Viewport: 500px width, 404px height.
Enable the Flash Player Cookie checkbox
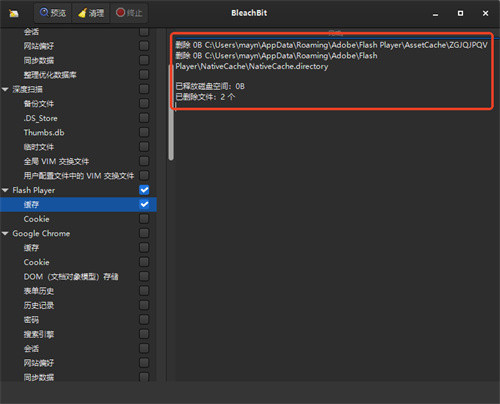click(144, 219)
